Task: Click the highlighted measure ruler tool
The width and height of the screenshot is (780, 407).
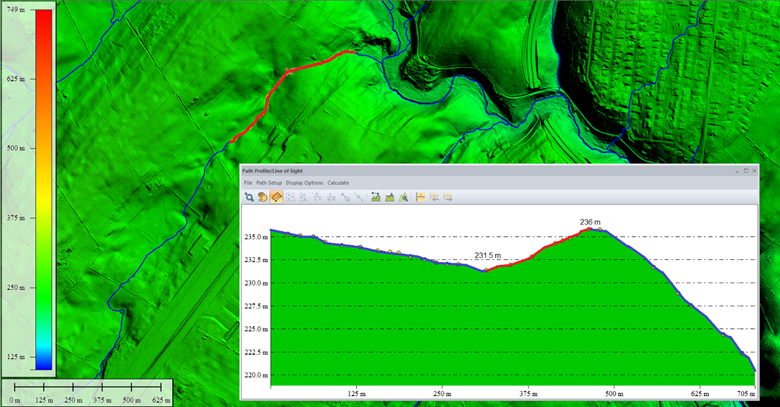Action: tap(275, 197)
